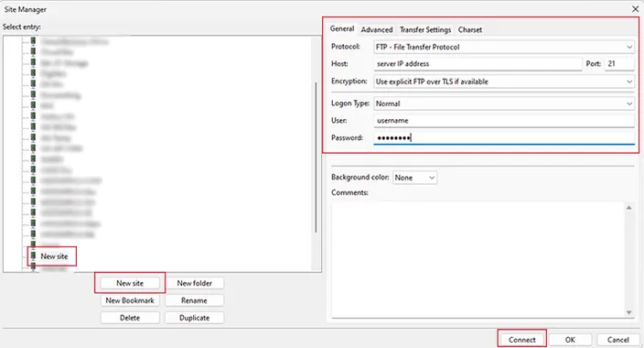The height and width of the screenshot is (348, 644).
Task: Choose a Background color from dropdown
Action: click(x=414, y=178)
